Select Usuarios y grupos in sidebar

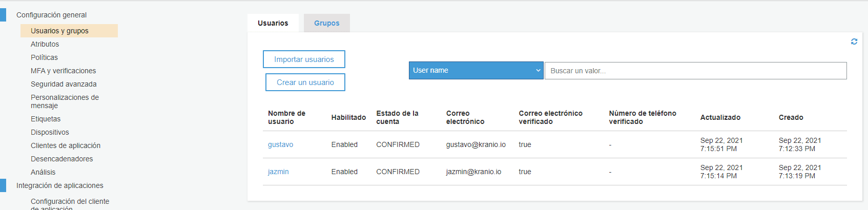[x=69, y=31]
